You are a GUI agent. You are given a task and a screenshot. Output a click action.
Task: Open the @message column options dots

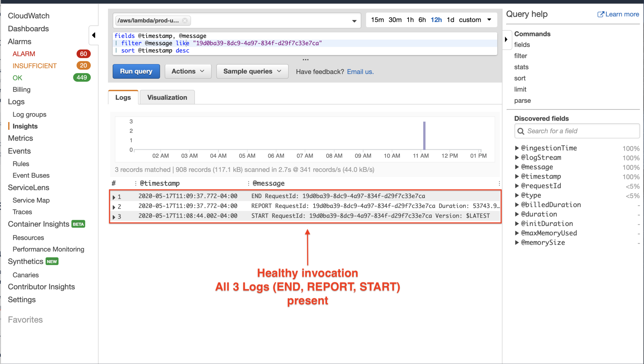[x=248, y=183]
